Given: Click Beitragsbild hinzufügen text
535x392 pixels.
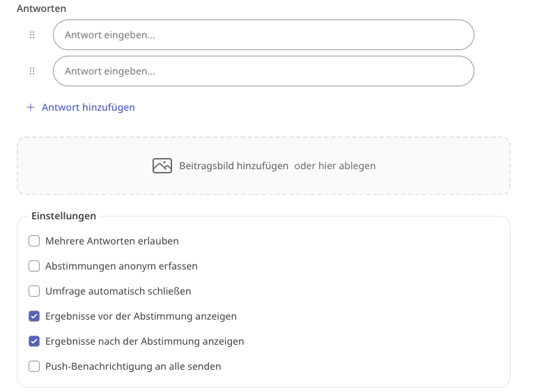Looking at the screenshot, I should [234, 166].
